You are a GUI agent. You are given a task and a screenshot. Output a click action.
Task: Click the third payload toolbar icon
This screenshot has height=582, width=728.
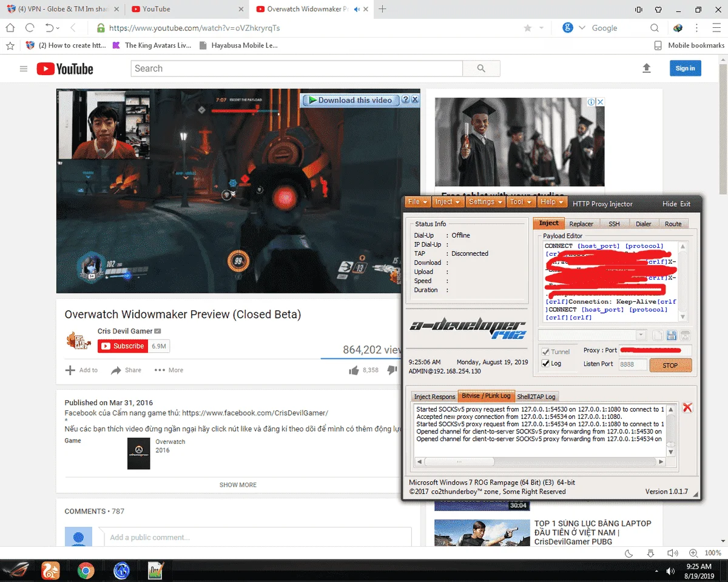tap(685, 335)
